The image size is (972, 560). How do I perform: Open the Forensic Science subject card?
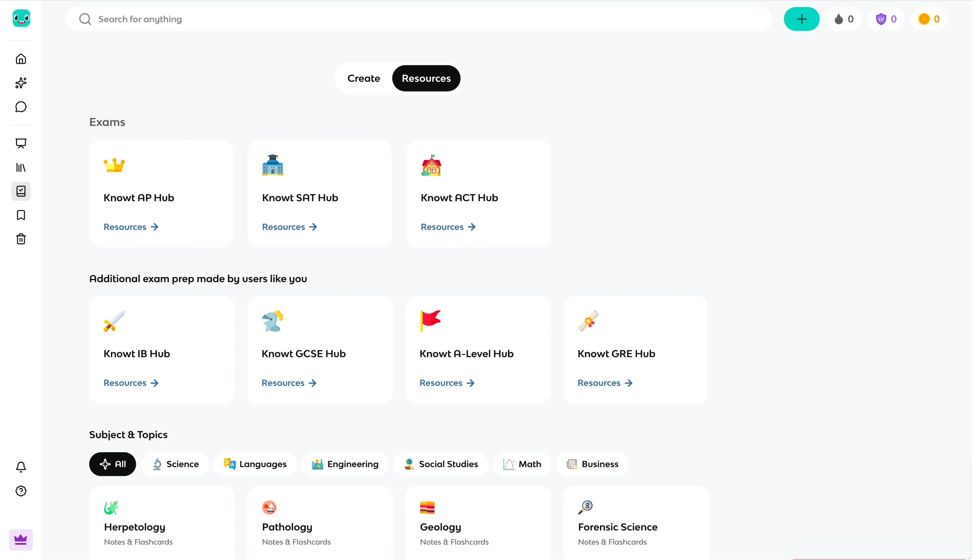click(636, 523)
